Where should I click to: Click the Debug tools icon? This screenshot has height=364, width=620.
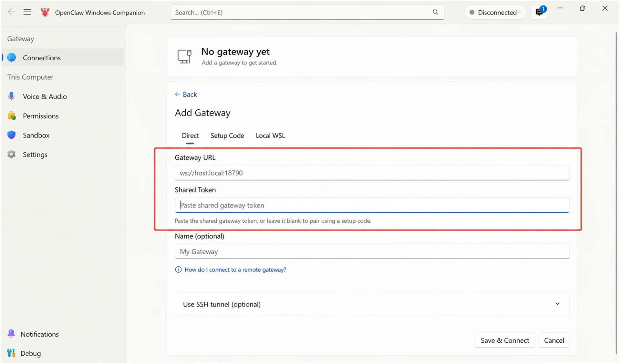click(x=11, y=353)
